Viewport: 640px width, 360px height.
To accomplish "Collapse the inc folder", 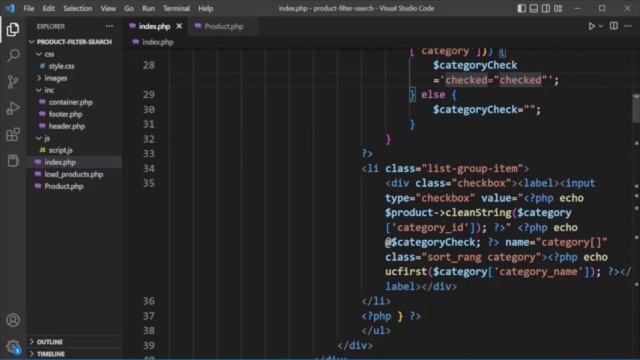I will click(74, 90).
